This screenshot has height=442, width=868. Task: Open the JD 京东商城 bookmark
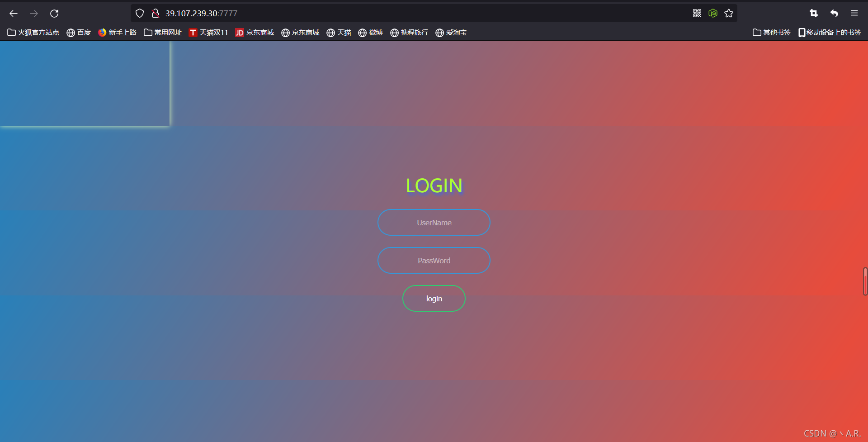tap(255, 33)
